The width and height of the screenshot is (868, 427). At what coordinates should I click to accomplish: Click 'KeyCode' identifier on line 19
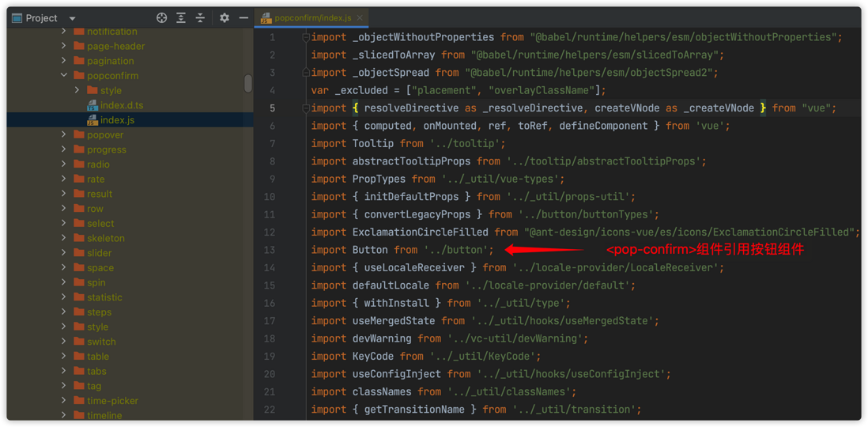click(373, 356)
